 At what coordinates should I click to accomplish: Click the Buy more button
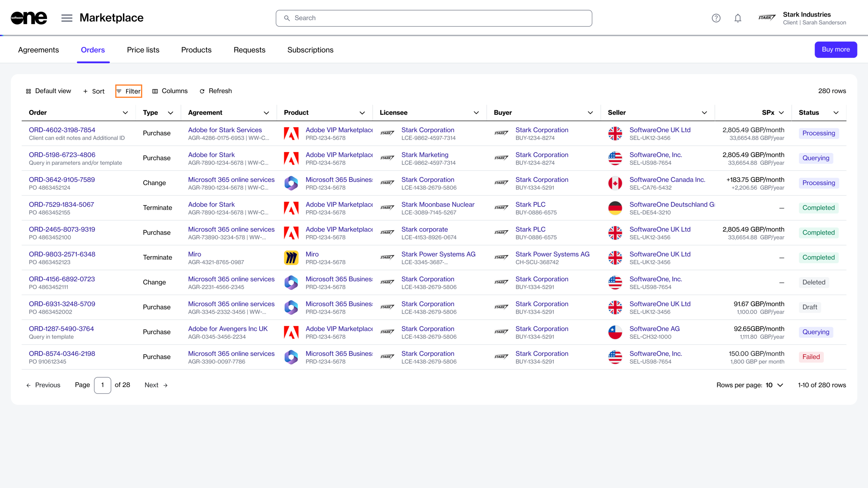coord(835,50)
